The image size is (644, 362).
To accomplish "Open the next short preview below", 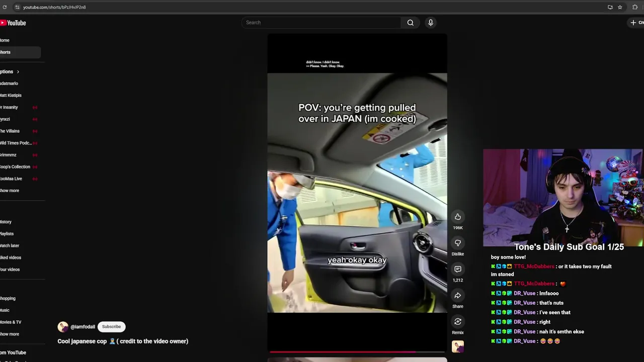I will [357, 359].
